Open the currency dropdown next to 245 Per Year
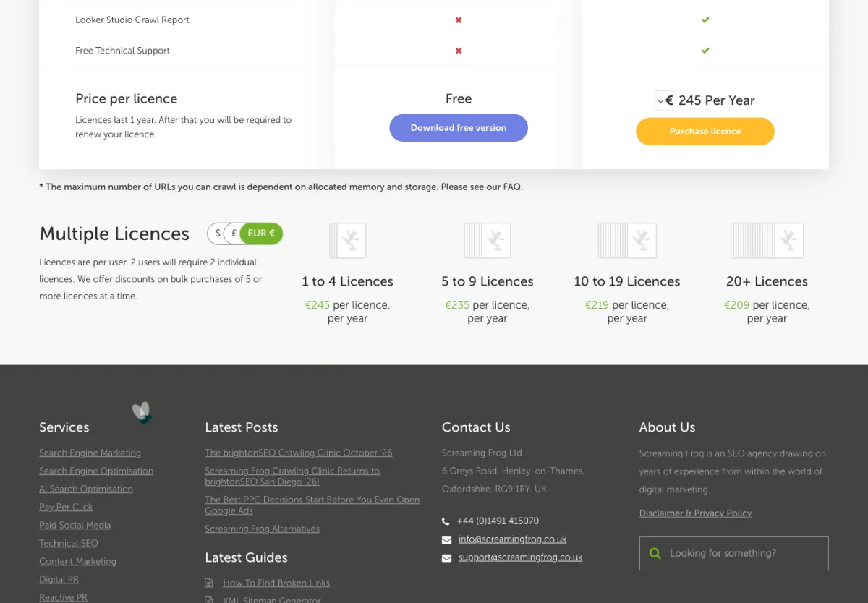The image size is (868, 603). (665, 100)
